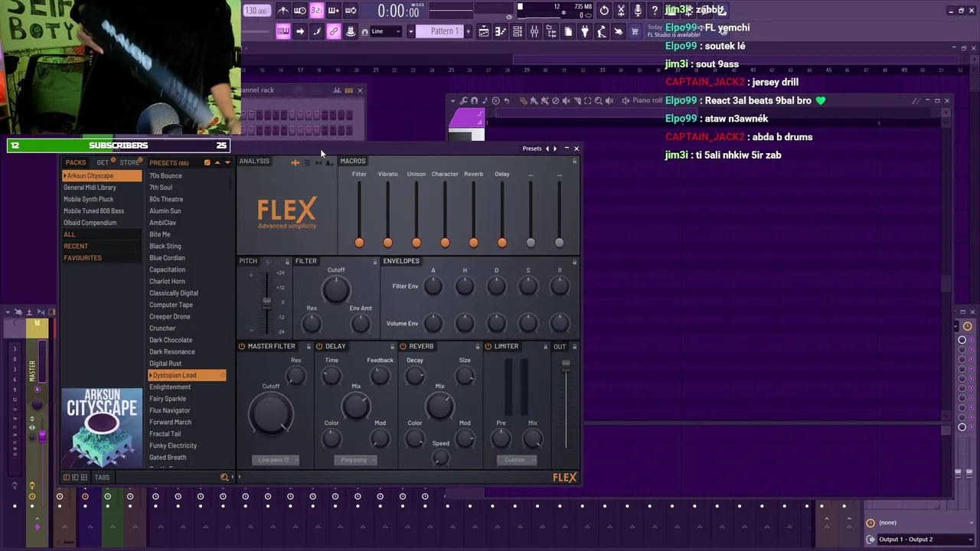Open the Line snap dropdown
Image resolution: width=980 pixels, height=551 pixels.
[x=385, y=31]
